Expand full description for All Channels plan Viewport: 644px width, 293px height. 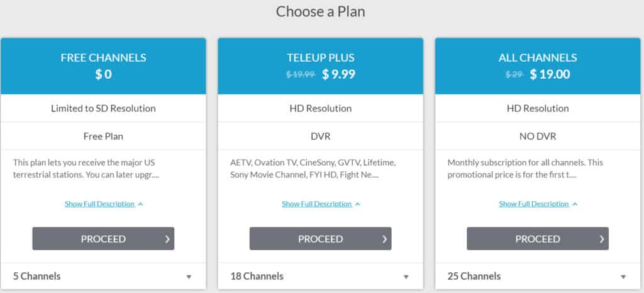point(534,204)
